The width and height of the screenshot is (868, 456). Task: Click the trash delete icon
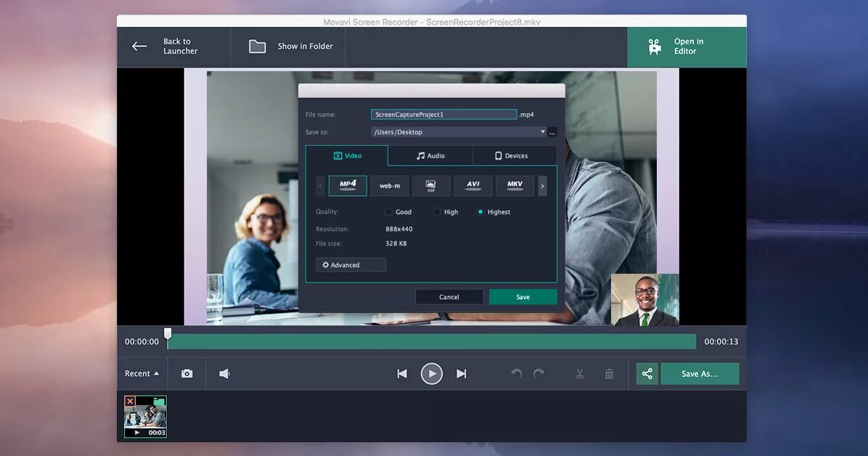tap(609, 374)
